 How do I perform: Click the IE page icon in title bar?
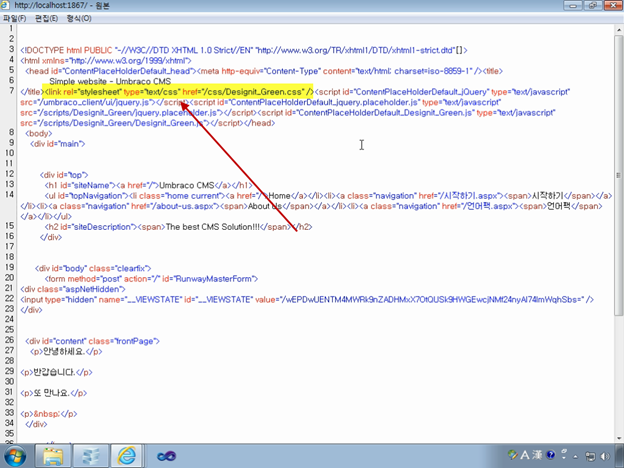pos(5,5)
